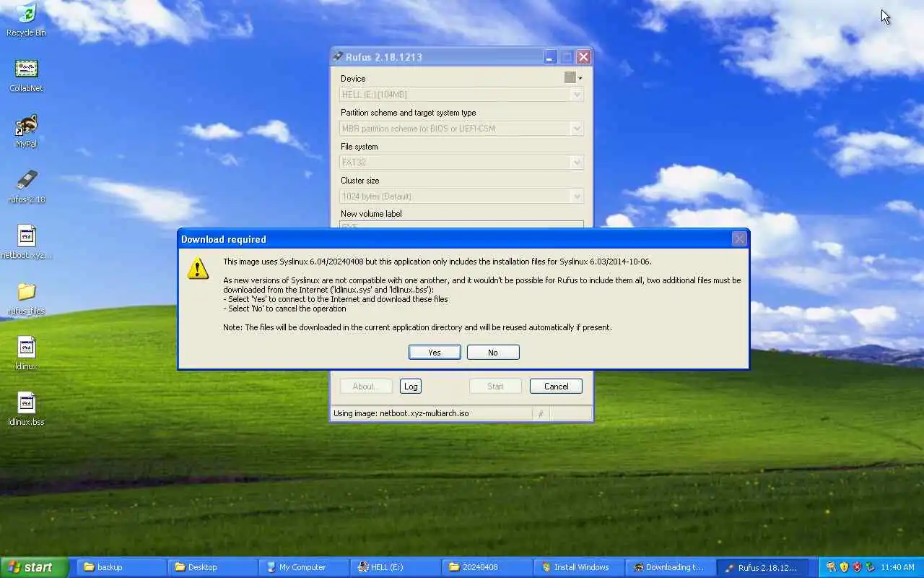Switch to HELL (E:) taskbar window
The height and width of the screenshot is (578, 924).
tap(395, 567)
